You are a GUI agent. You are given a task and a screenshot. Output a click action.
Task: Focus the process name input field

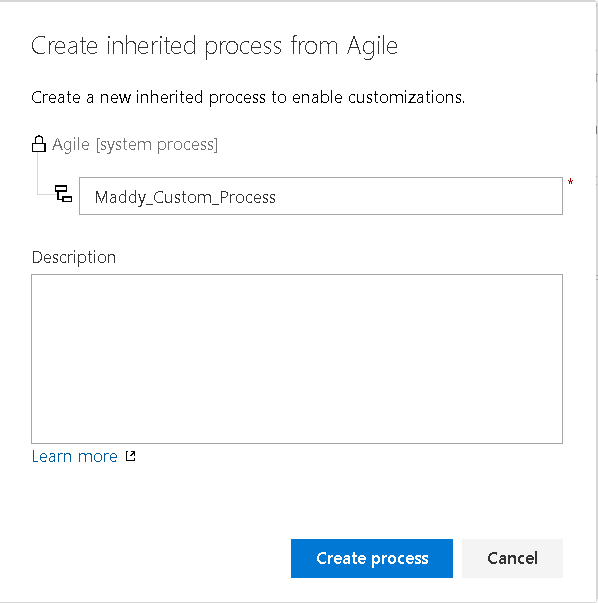321,196
